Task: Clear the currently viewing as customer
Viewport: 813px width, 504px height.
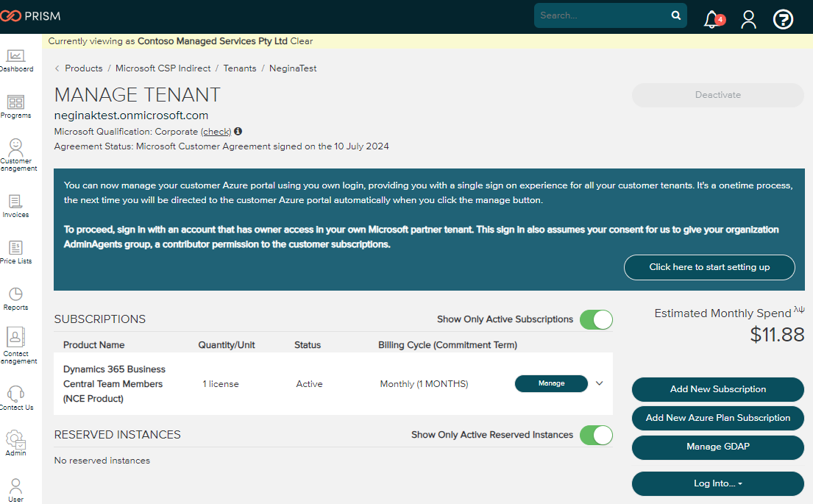Action: point(301,41)
